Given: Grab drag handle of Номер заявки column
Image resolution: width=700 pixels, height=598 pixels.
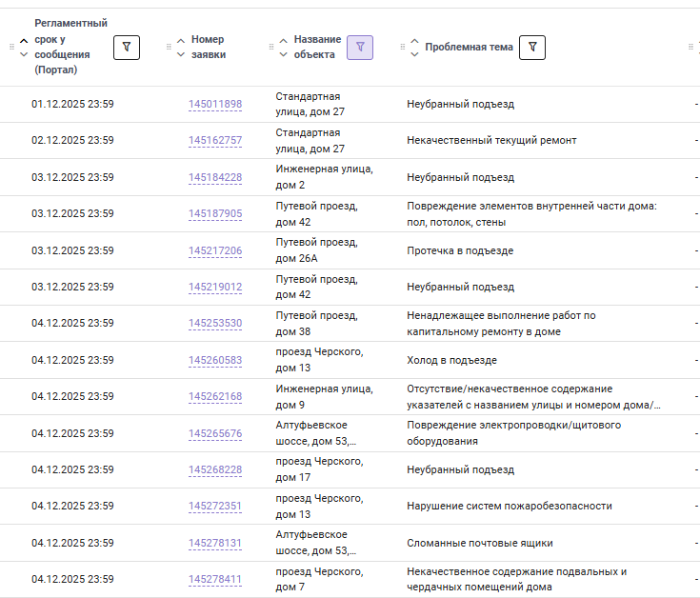Looking at the screenshot, I should pos(169,47).
